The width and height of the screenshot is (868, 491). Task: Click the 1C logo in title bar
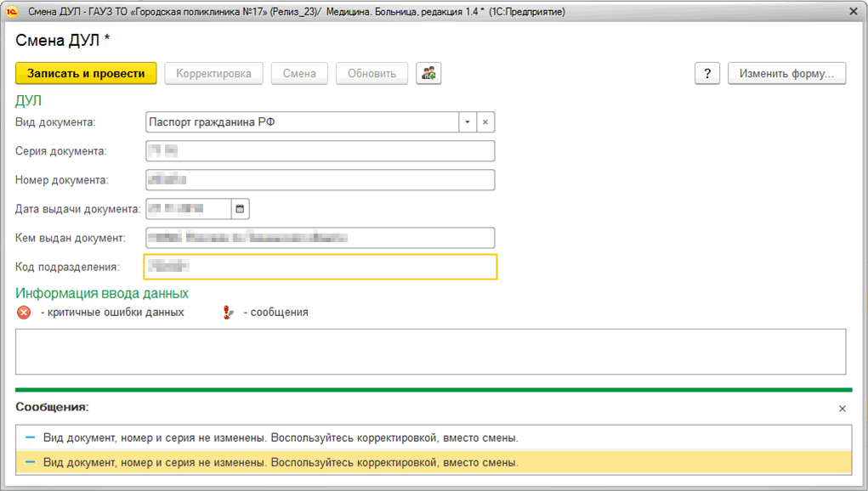click(x=13, y=12)
